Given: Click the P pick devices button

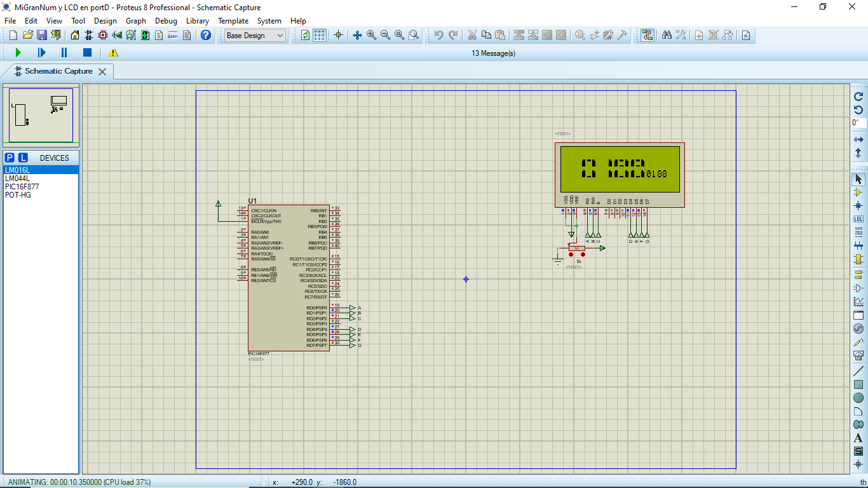Looking at the screenshot, I should pyautogui.click(x=9, y=158).
